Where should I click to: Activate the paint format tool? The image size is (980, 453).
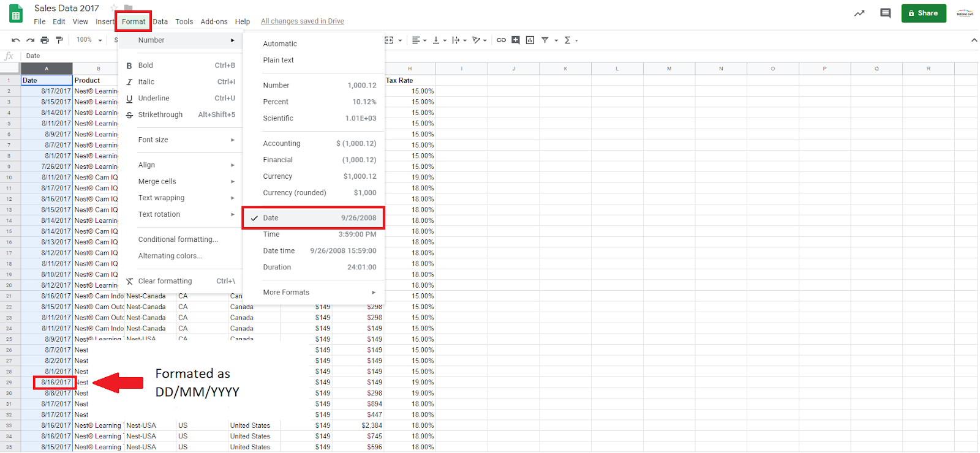coord(59,40)
